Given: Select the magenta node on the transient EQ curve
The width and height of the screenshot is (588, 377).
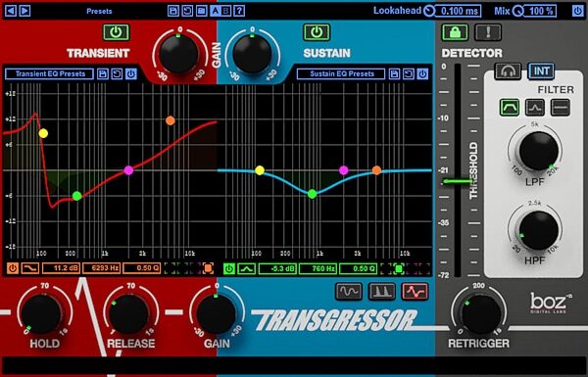Looking at the screenshot, I should (128, 170).
